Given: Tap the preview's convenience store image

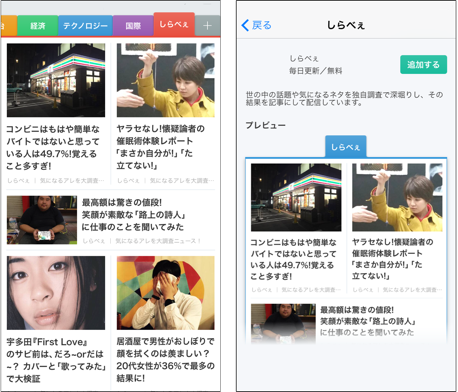Looking at the screenshot, I should (296, 197).
